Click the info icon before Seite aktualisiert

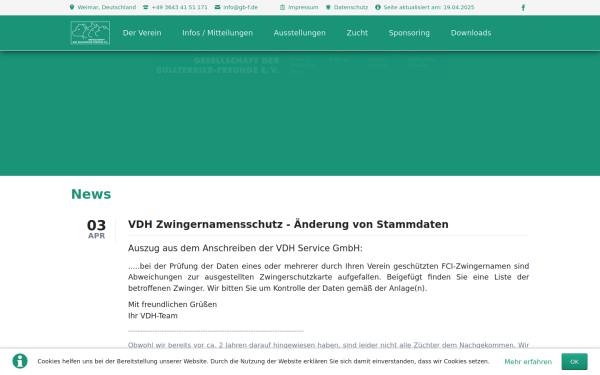coord(378,7)
